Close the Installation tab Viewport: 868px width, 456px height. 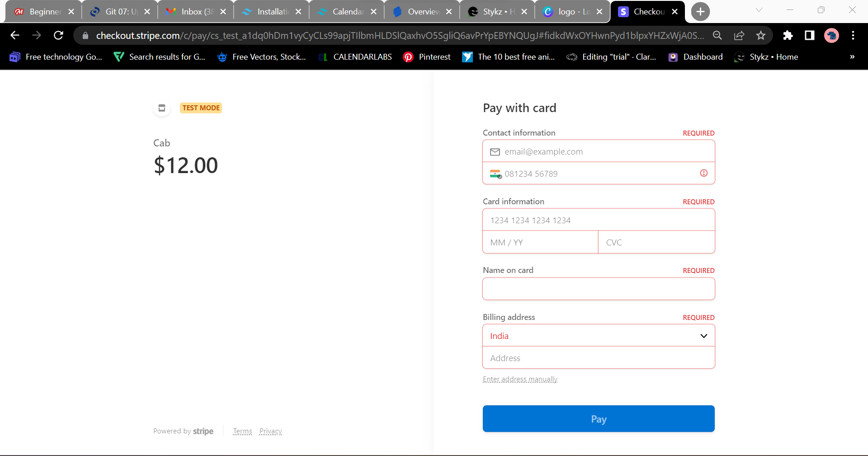(298, 12)
